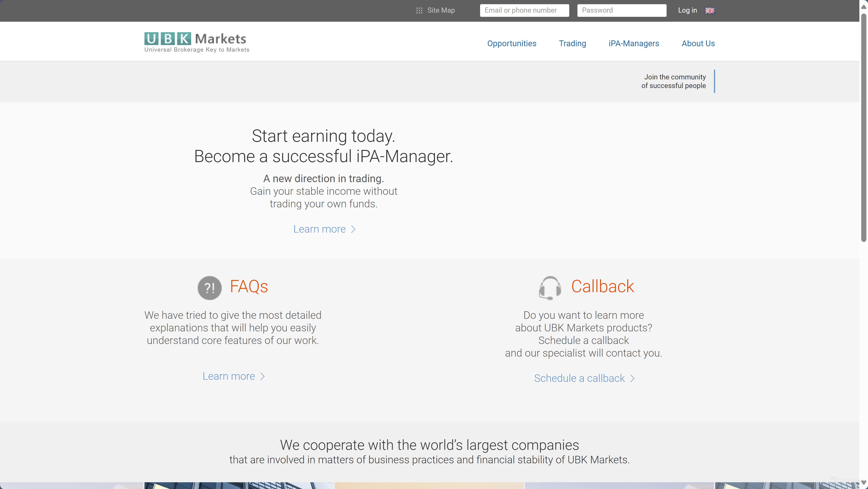Screen dimensions: 868x489
Task: Click the Site Map link
Action: 441,11
